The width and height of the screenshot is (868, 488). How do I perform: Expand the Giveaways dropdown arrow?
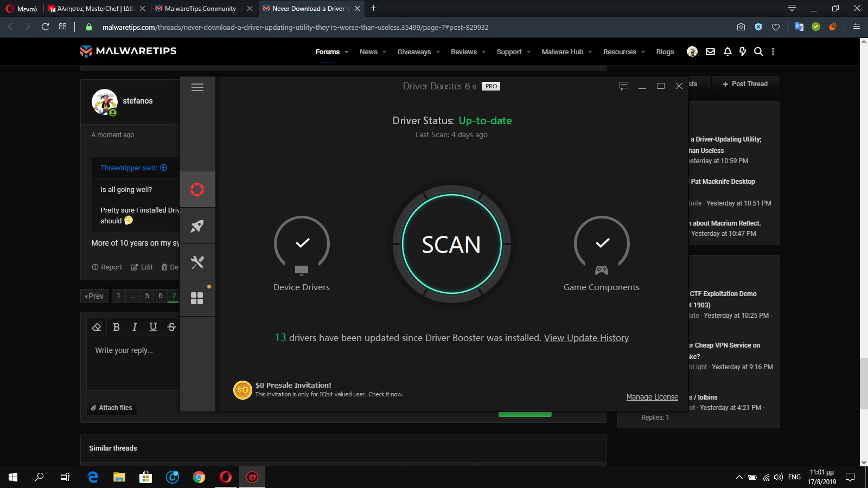click(438, 52)
